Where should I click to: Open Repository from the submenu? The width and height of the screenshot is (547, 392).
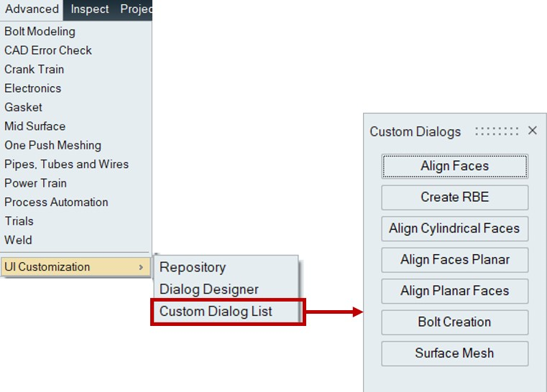pyautogui.click(x=193, y=267)
